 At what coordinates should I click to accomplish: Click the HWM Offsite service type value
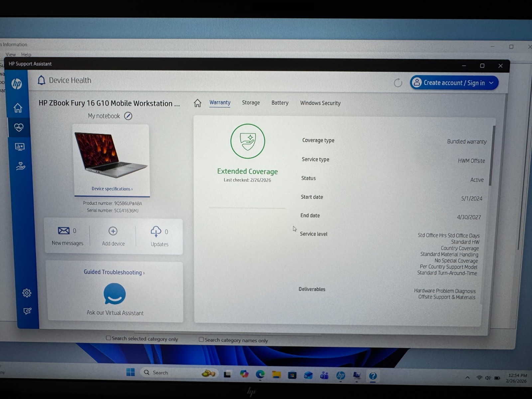click(x=471, y=161)
